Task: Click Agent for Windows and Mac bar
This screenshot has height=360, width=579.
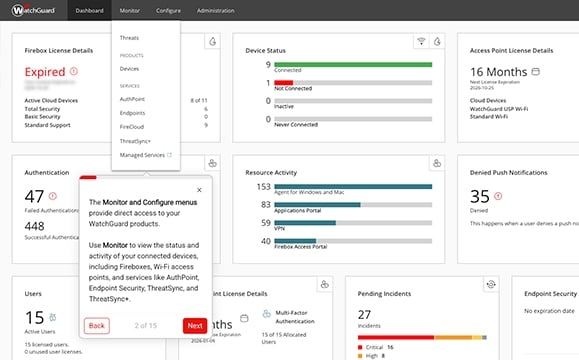Action: point(353,186)
